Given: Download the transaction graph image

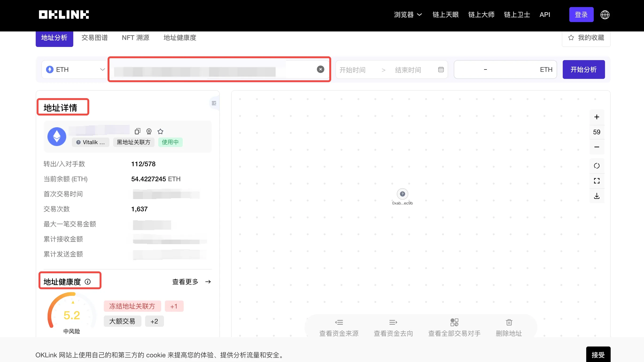Looking at the screenshot, I should (x=597, y=196).
